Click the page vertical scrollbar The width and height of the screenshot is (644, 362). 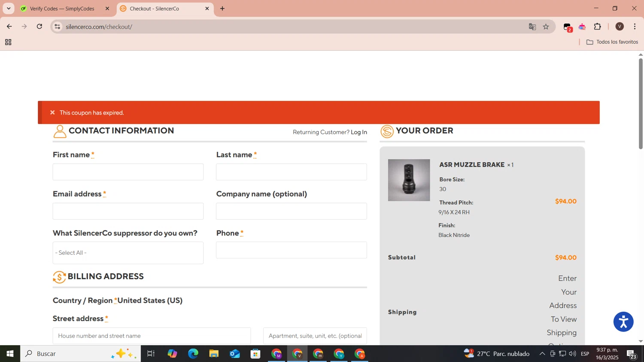[641, 103]
